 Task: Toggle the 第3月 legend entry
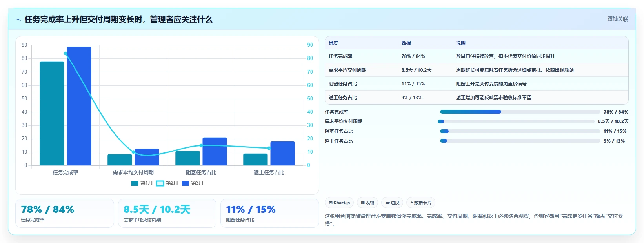point(193,183)
